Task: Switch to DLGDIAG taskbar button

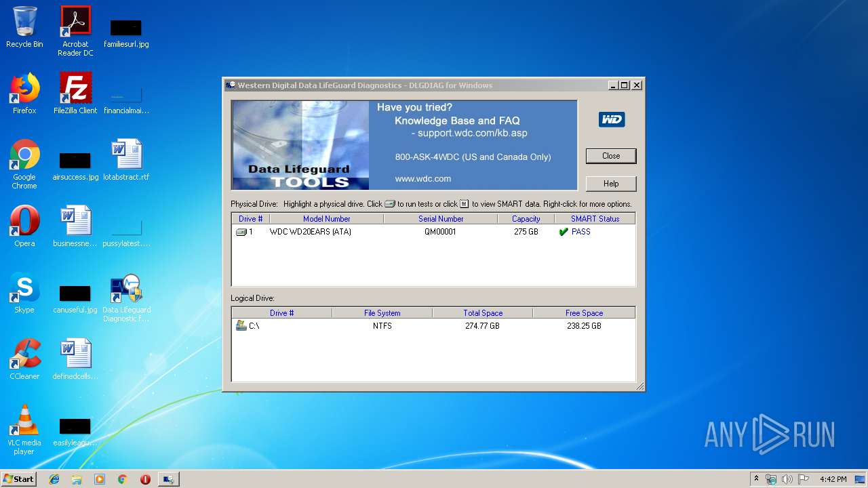Action: point(168,479)
